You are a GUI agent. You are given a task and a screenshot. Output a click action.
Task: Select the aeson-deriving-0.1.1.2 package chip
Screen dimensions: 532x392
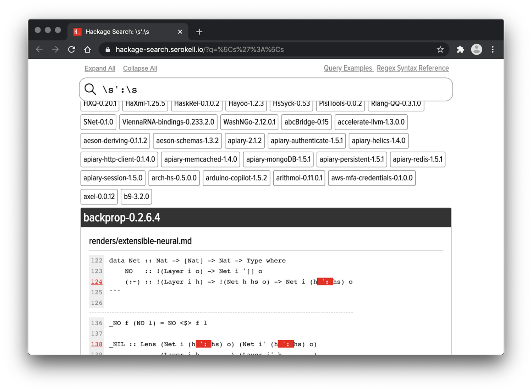tap(115, 141)
